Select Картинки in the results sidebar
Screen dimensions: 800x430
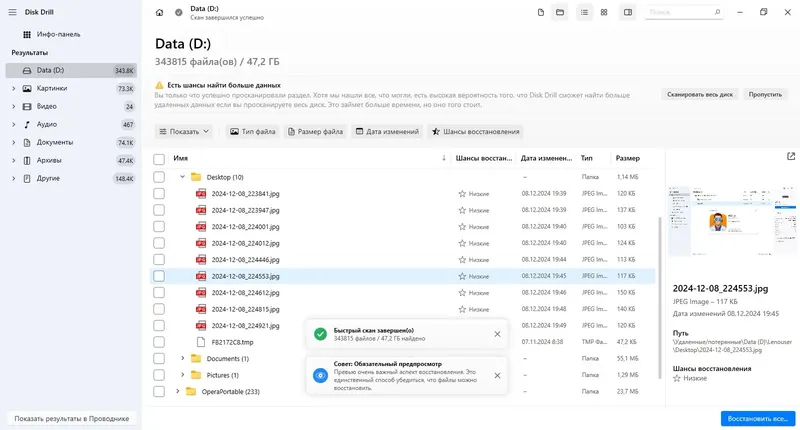tap(52, 88)
